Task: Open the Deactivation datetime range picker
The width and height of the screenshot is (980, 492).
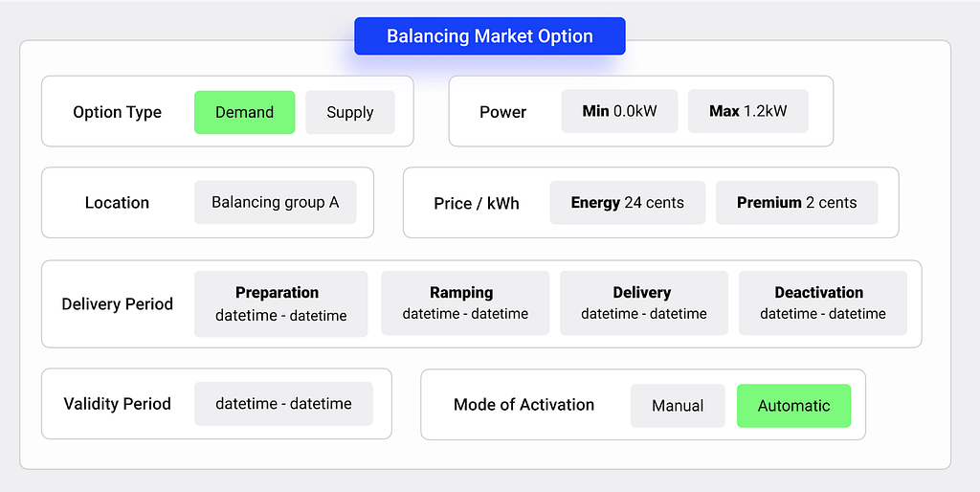Action: tap(822, 303)
